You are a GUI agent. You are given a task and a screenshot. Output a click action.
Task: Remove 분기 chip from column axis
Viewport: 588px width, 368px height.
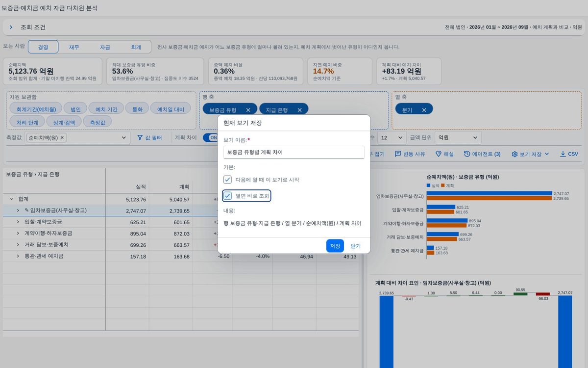(424, 110)
